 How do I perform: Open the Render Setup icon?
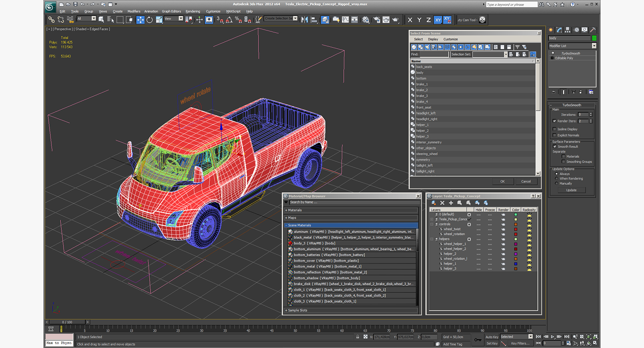(x=377, y=20)
